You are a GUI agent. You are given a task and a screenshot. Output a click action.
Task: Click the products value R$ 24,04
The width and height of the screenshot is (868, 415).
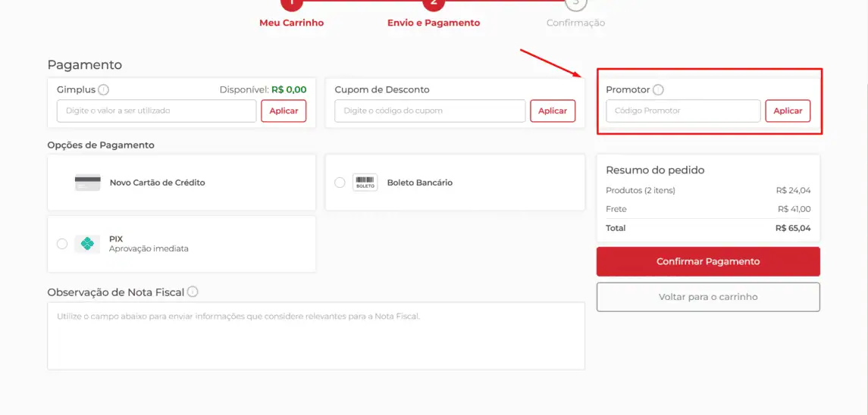point(793,190)
